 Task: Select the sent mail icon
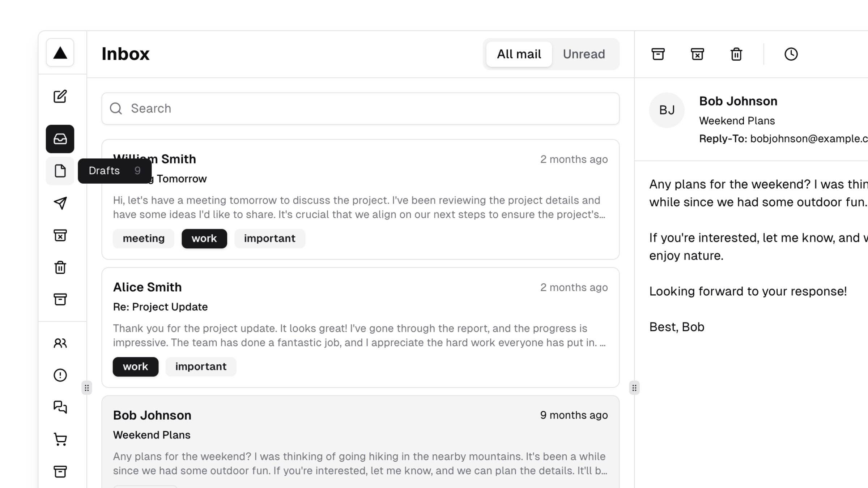(x=60, y=203)
